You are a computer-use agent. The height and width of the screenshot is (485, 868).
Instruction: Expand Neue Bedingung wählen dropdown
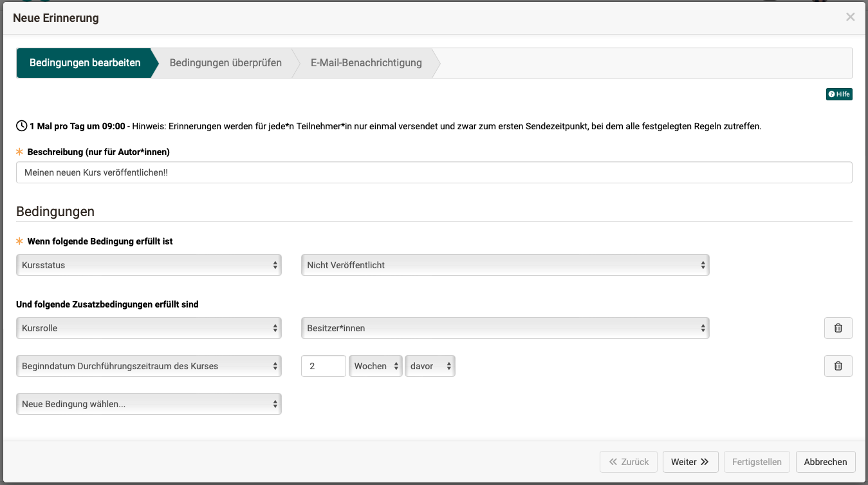[149, 404]
